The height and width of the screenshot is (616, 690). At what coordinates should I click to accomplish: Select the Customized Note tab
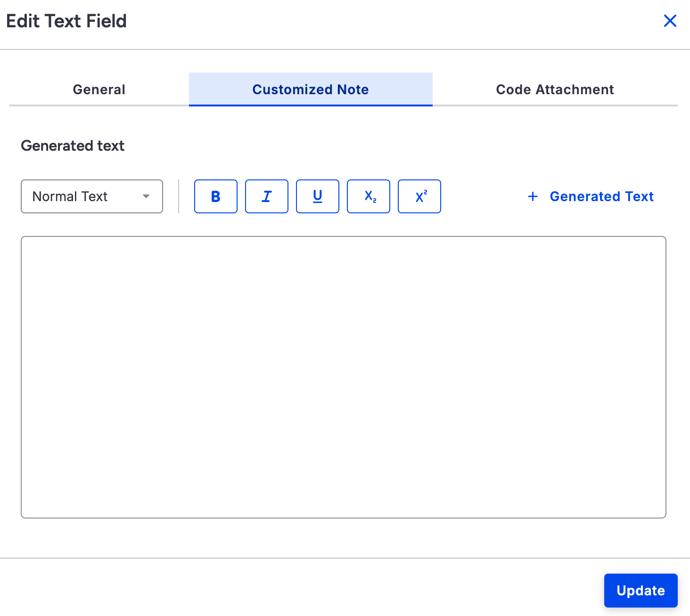[x=311, y=89]
